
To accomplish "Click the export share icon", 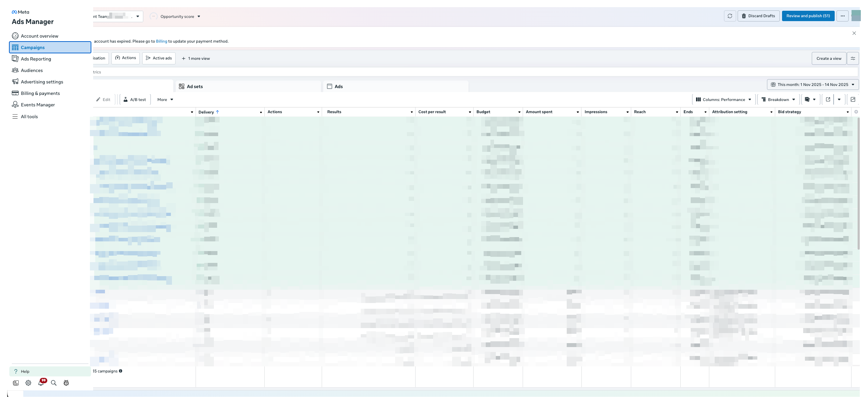I will click(828, 100).
